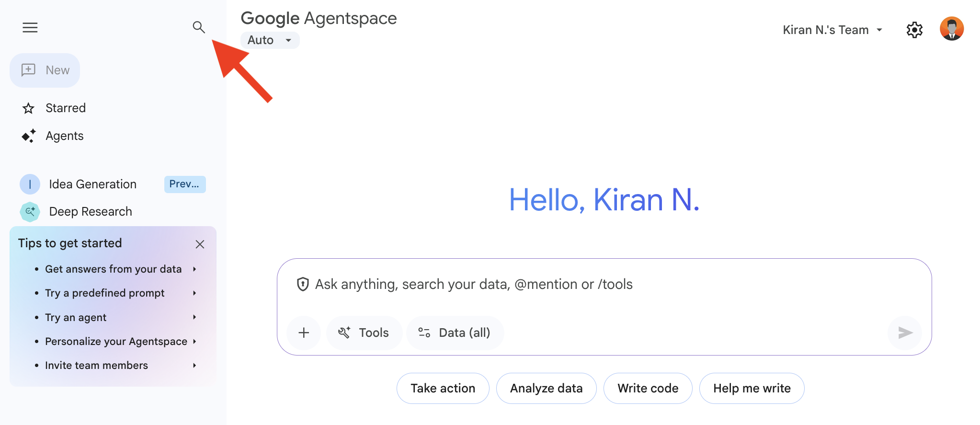The height and width of the screenshot is (425, 980).
Task: Open the settings gear icon
Action: click(x=914, y=30)
